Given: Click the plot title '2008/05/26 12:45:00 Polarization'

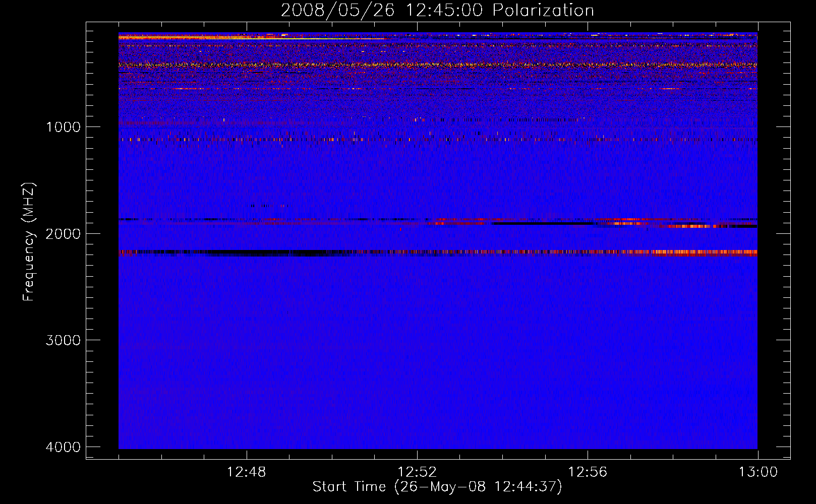Looking at the screenshot, I should pos(437,11).
